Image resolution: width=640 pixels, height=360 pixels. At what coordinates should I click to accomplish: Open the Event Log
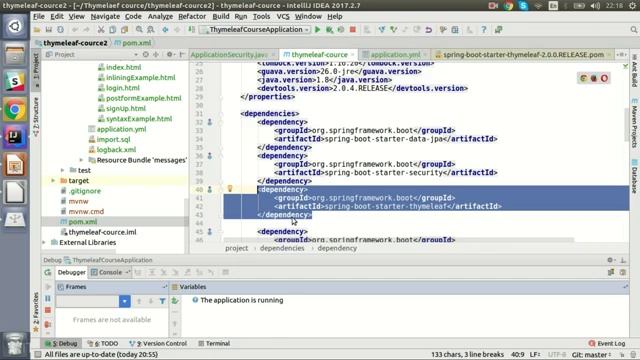point(607,344)
